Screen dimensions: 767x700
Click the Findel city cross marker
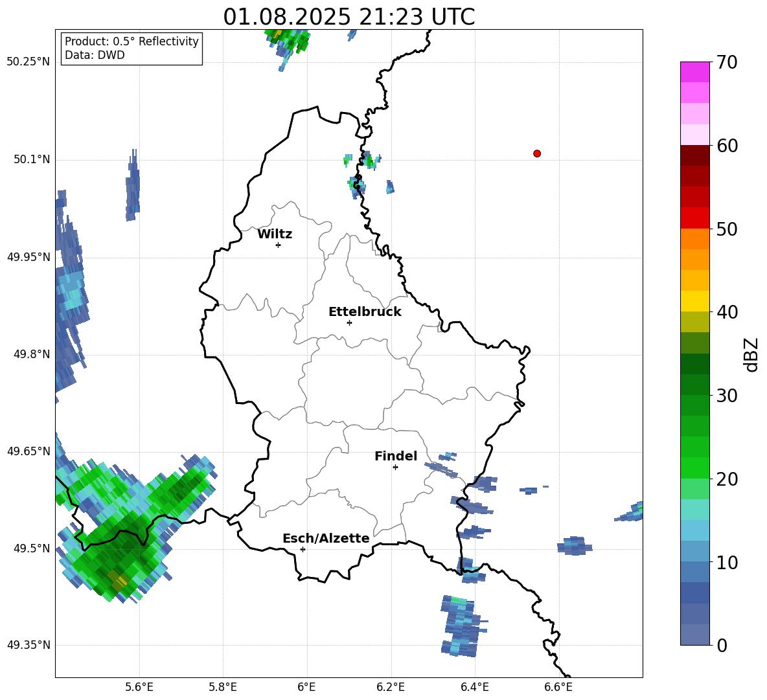coord(395,468)
